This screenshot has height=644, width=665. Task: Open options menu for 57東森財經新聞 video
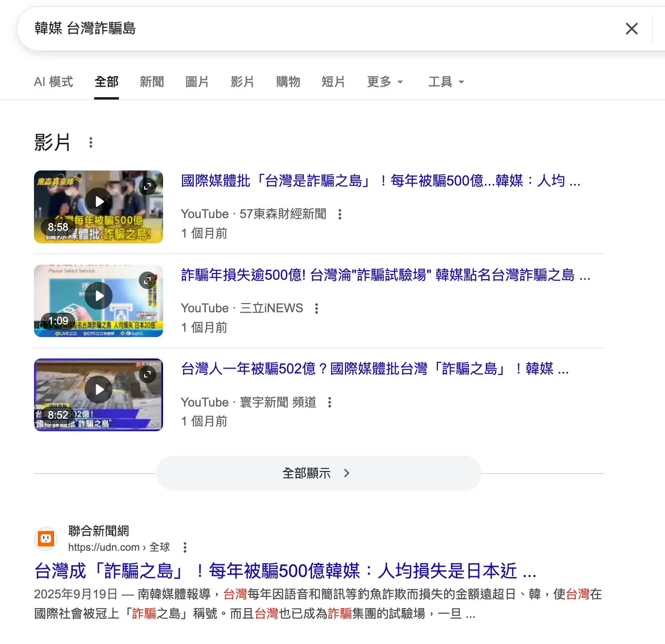(x=340, y=214)
